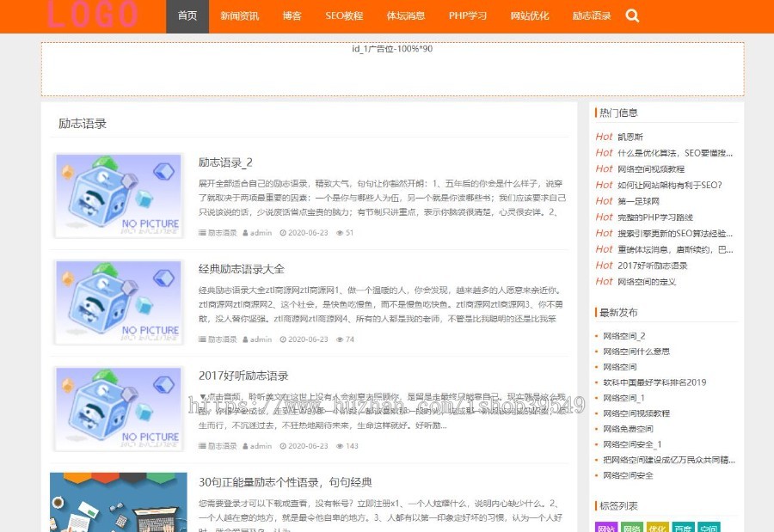Image resolution: width=774 pixels, height=532 pixels.
Task: Open hot item 什么是优化算法，SEO要懂搜
Action: pos(675,153)
